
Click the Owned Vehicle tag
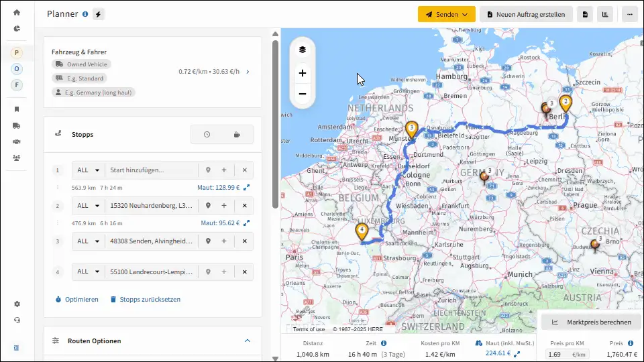pyautogui.click(x=81, y=64)
